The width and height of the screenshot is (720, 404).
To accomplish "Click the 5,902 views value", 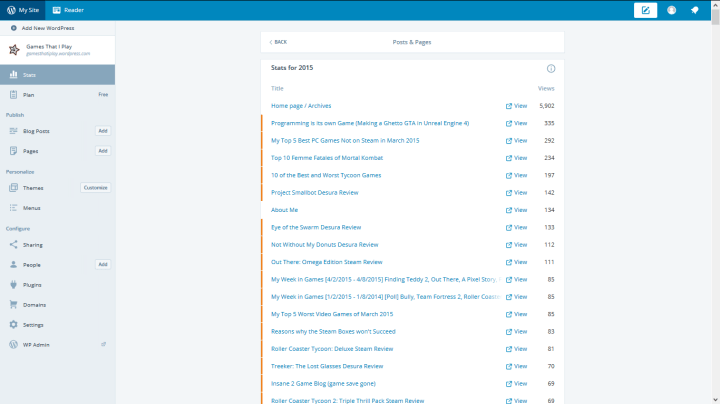I will 546,106.
